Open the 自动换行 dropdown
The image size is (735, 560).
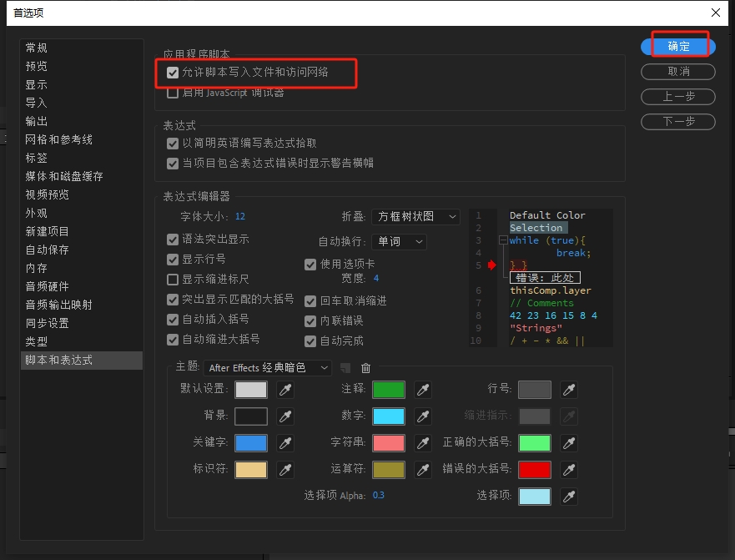[398, 241]
